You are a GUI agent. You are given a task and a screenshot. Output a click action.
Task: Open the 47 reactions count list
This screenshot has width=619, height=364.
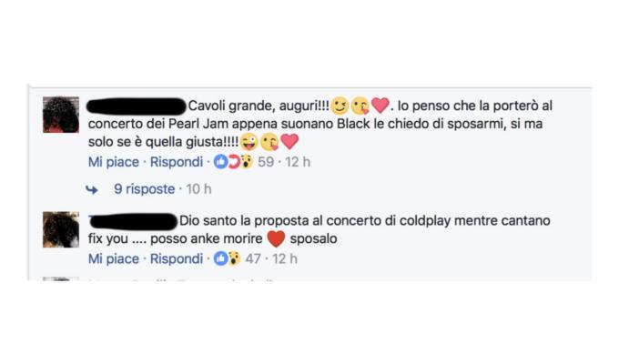coord(253,259)
